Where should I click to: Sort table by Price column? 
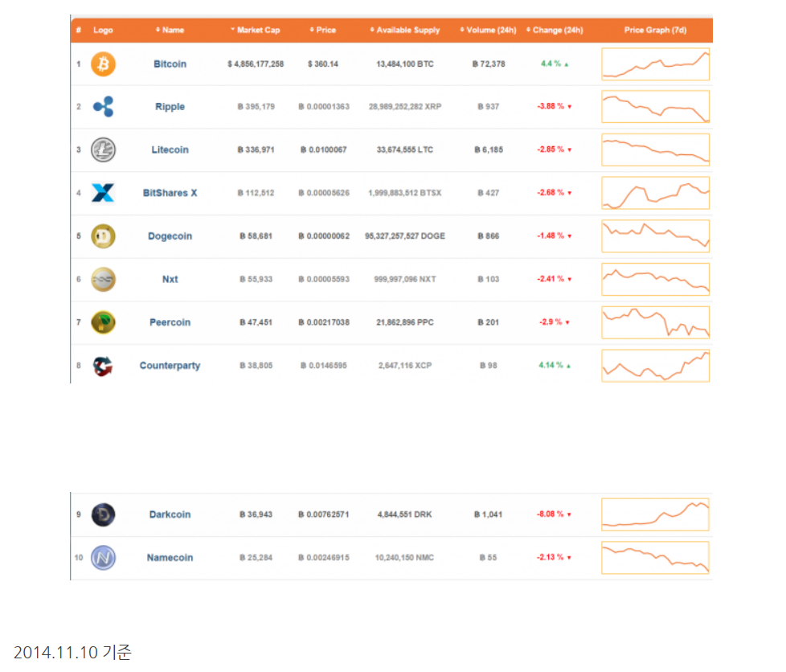click(323, 30)
